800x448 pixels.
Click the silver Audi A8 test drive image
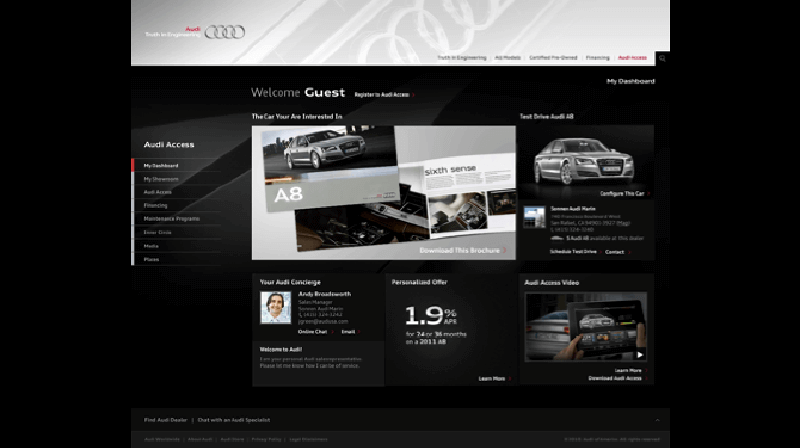pyautogui.click(x=585, y=161)
